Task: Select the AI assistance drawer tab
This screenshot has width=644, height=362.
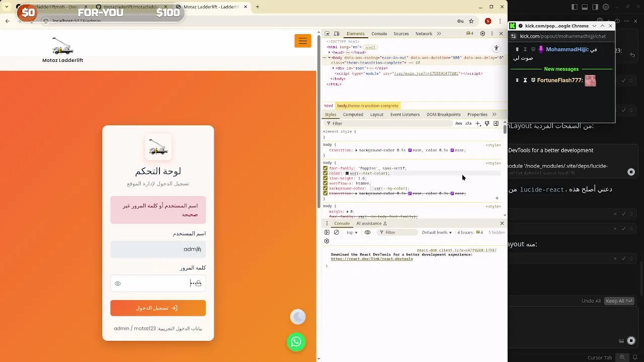Action: 371,224
